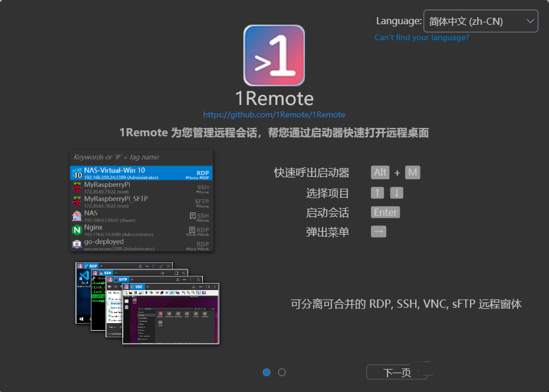The width and height of the screenshot is (549, 392).
Task: Follow the "Can't find your language?" link
Action: pyautogui.click(x=422, y=38)
